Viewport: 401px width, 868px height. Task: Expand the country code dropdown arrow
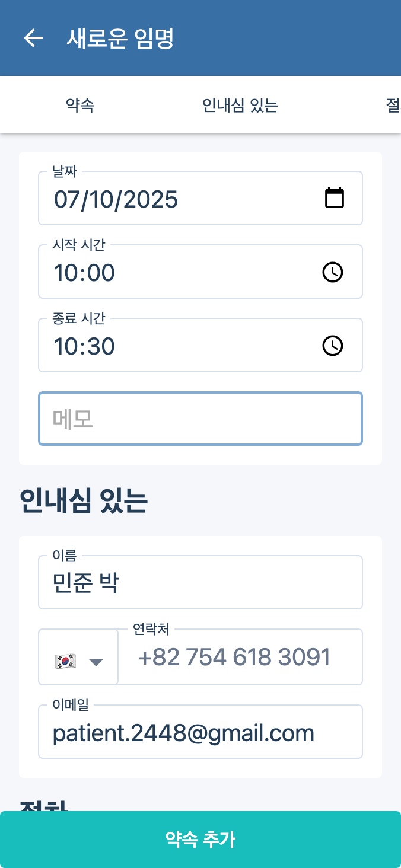coord(96,662)
